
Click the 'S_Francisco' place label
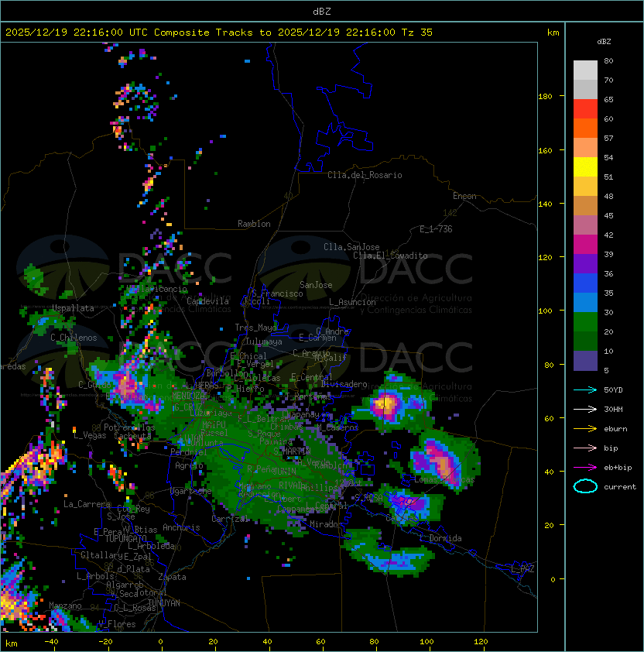[277, 293]
